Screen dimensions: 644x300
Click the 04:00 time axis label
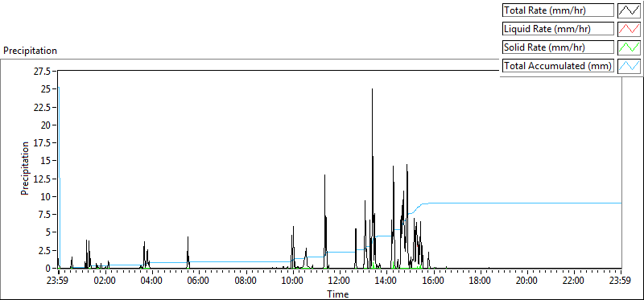point(151,282)
